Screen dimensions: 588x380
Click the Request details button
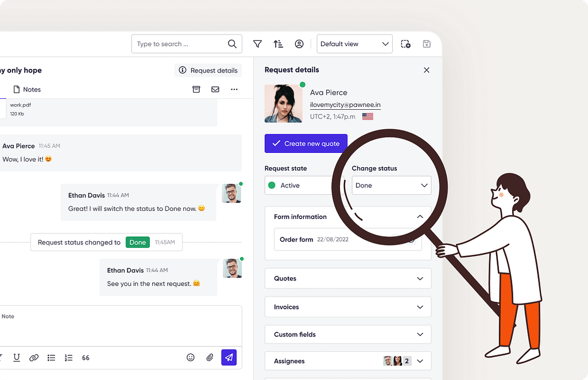208,70
